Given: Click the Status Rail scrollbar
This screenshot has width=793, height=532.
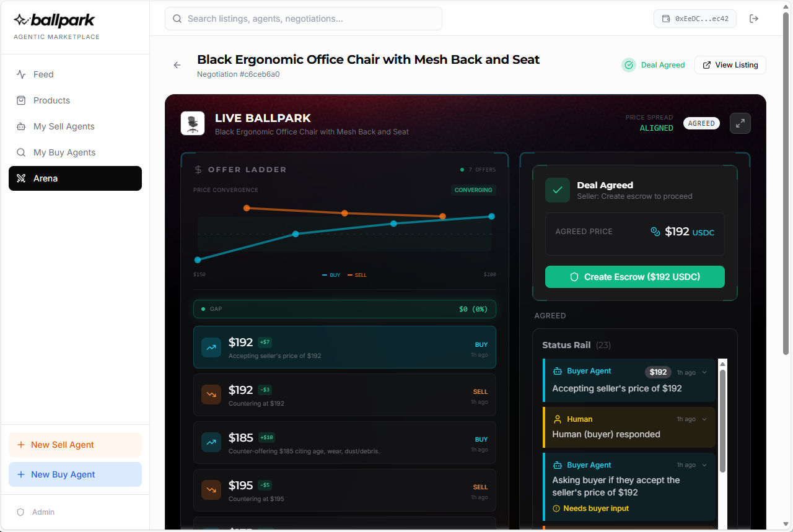Looking at the screenshot, I should click(x=722, y=421).
